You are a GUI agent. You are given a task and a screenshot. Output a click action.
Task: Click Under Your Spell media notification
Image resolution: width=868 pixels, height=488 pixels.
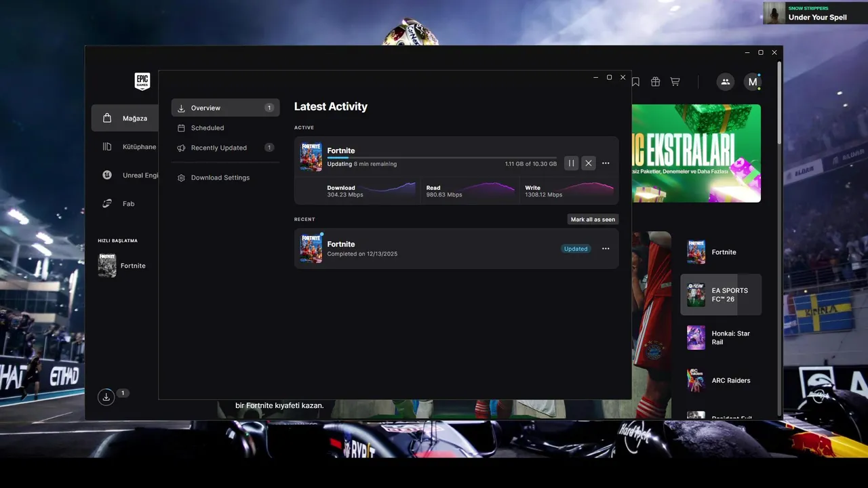coord(815,13)
